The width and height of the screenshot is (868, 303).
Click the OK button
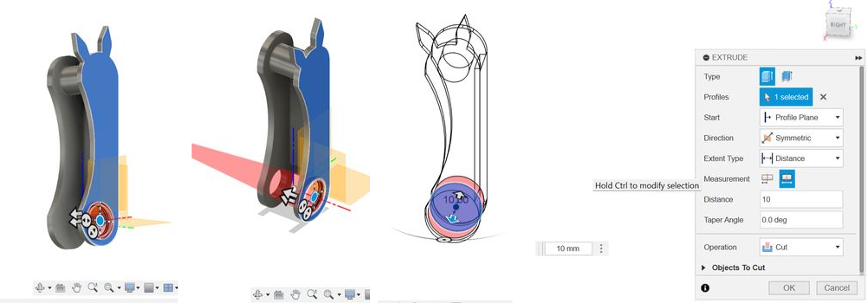pos(789,288)
